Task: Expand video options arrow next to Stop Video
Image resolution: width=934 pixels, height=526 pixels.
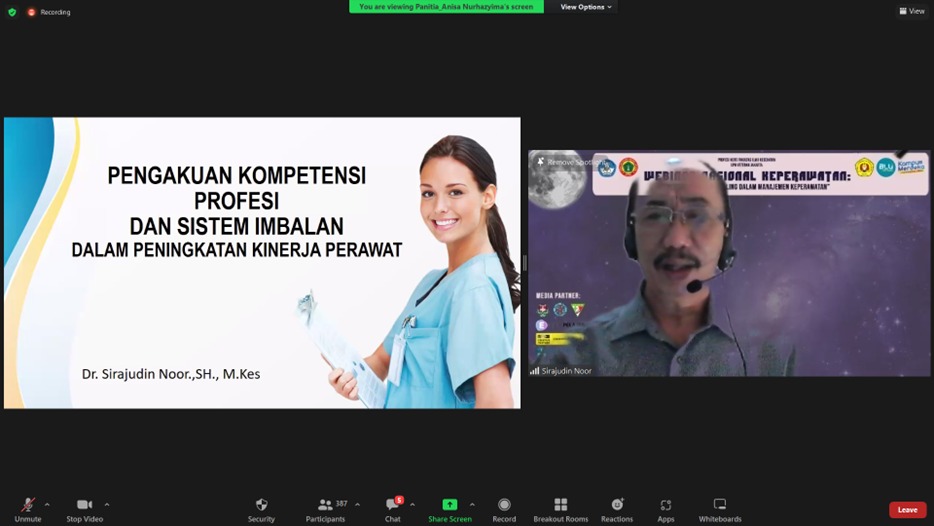Action: click(107, 504)
